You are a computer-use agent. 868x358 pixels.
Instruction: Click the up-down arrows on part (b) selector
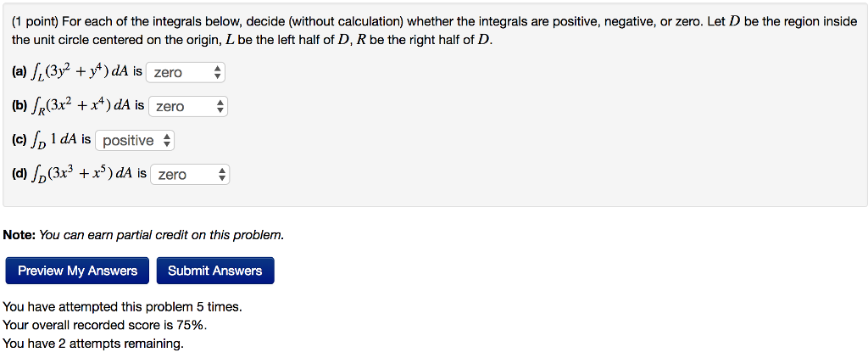click(220, 106)
